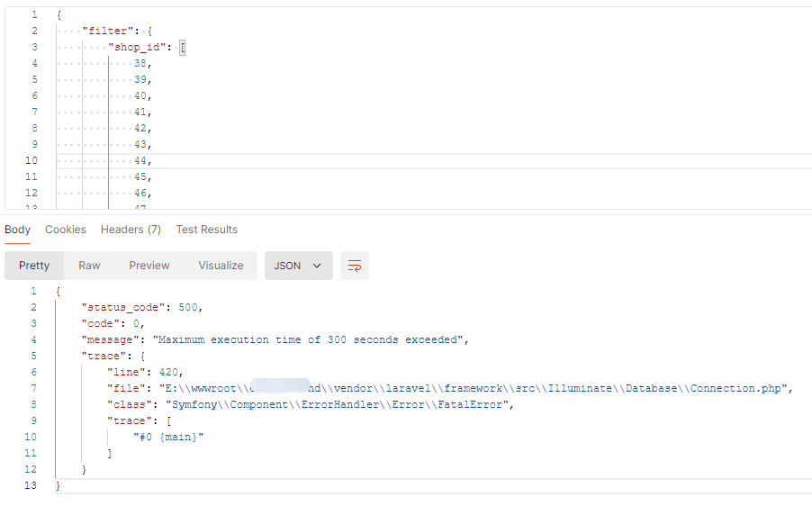The image size is (812, 506).
Task: Toggle the wrap lines icon
Action: click(x=355, y=266)
